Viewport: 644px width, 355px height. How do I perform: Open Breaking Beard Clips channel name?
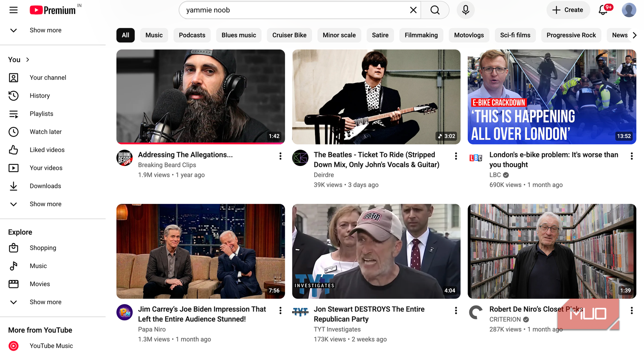167,165
